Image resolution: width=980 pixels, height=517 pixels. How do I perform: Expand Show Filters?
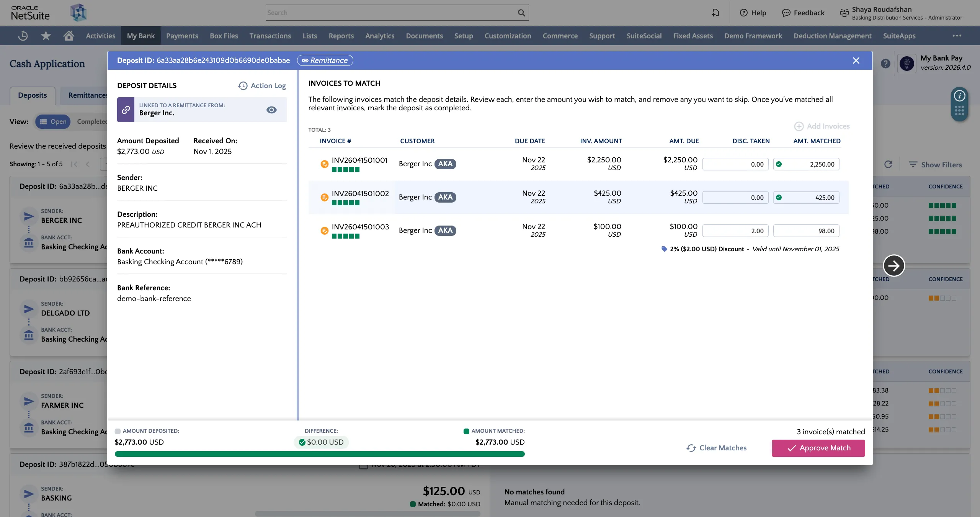(935, 165)
